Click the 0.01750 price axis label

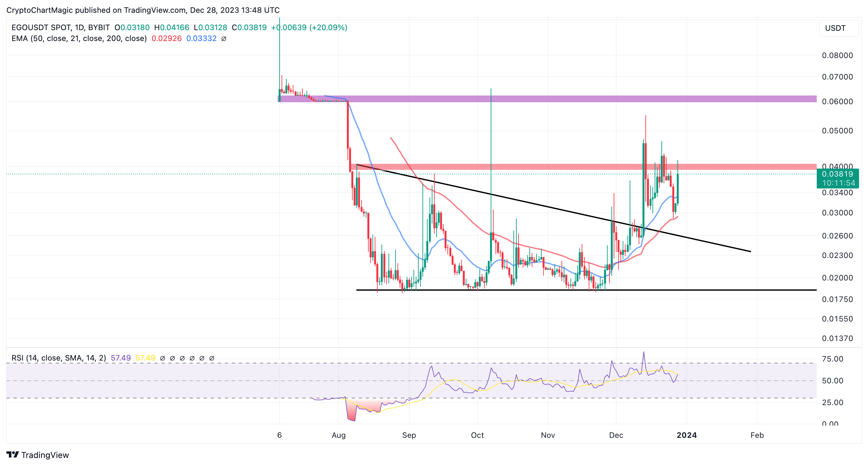[x=837, y=299]
